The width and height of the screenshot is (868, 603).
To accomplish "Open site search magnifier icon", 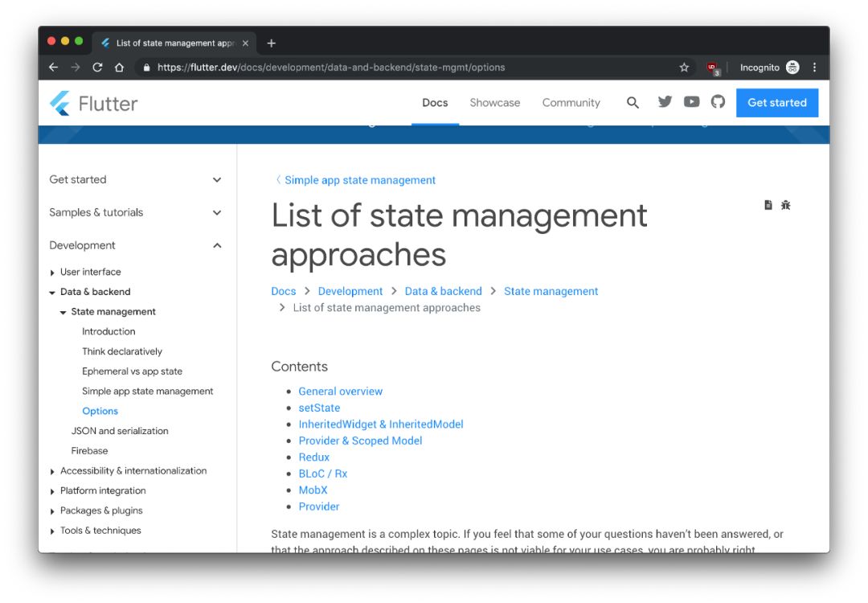I will (633, 102).
